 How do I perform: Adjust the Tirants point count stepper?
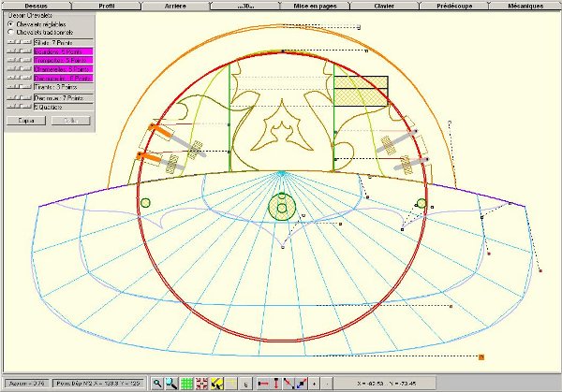19,86
